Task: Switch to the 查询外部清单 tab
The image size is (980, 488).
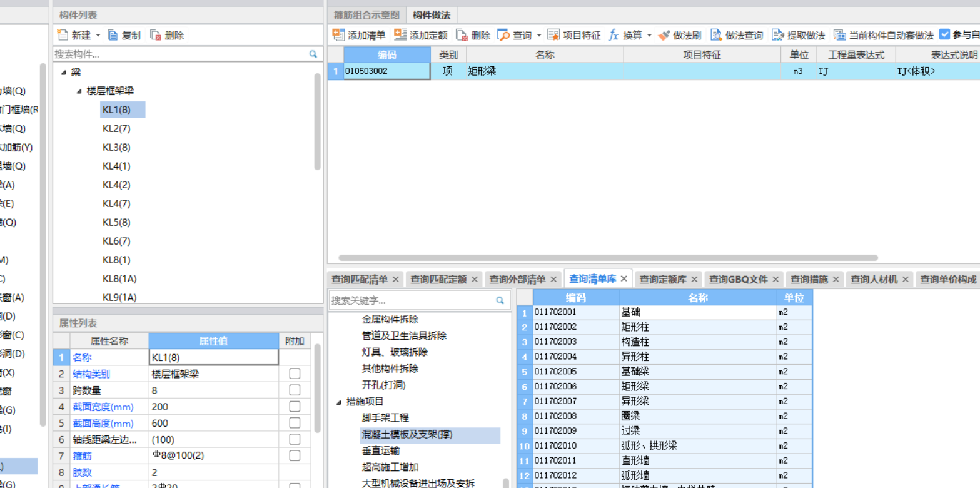Action: (517, 280)
